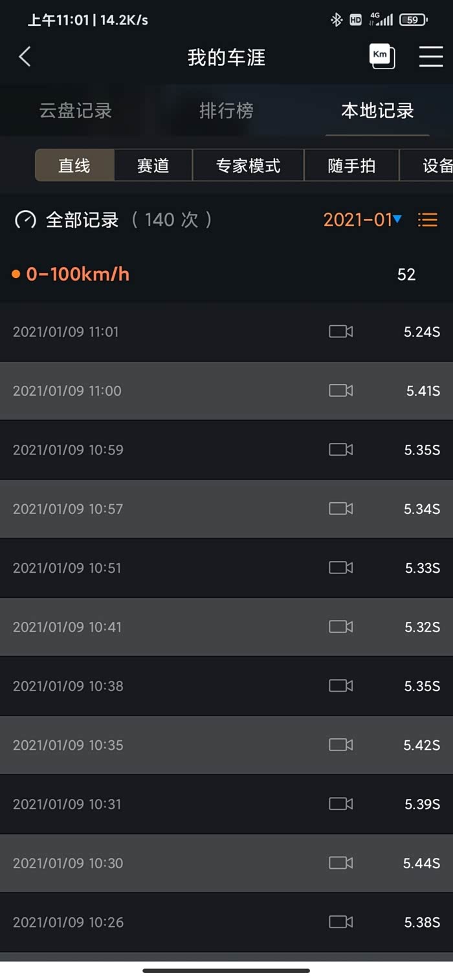The image size is (453, 980).
Task: Collapse the 0-100km/h section
Action: [x=78, y=274]
